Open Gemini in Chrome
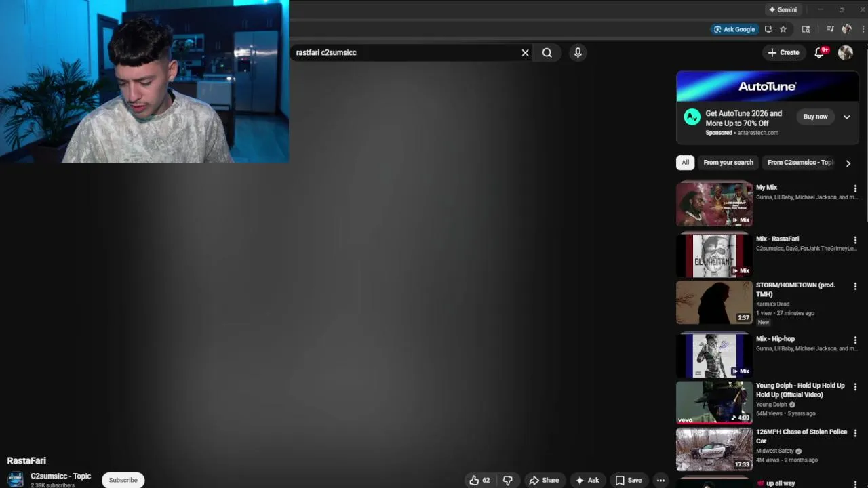The height and width of the screenshot is (488, 868). coord(783,9)
